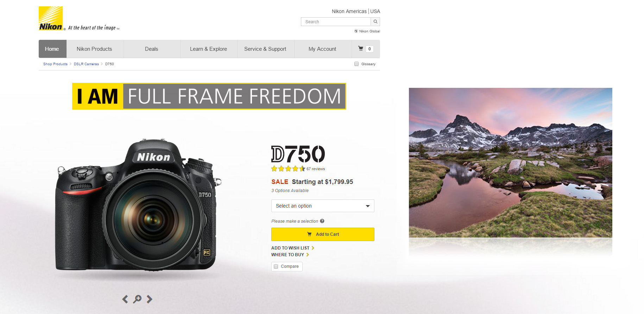This screenshot has width=644, height=314.
Task: Enable the Glossary checkbox
Action: coord(356,64)
